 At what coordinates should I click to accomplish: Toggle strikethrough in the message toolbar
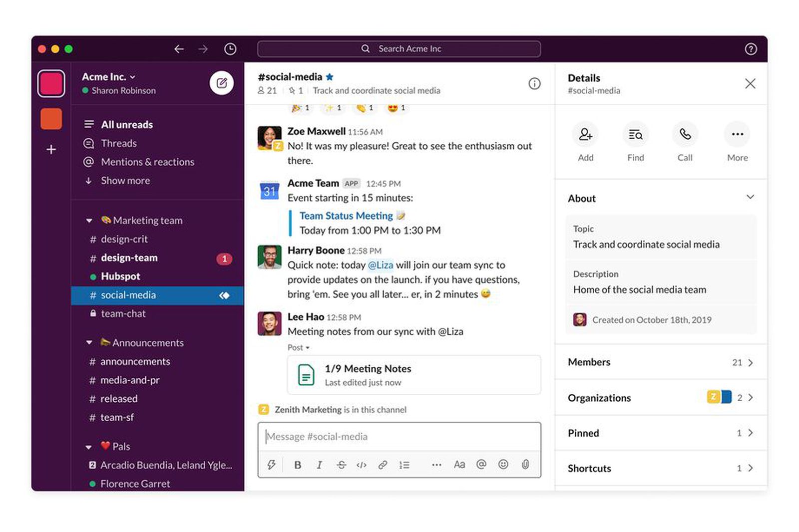[x=341, y=465]
